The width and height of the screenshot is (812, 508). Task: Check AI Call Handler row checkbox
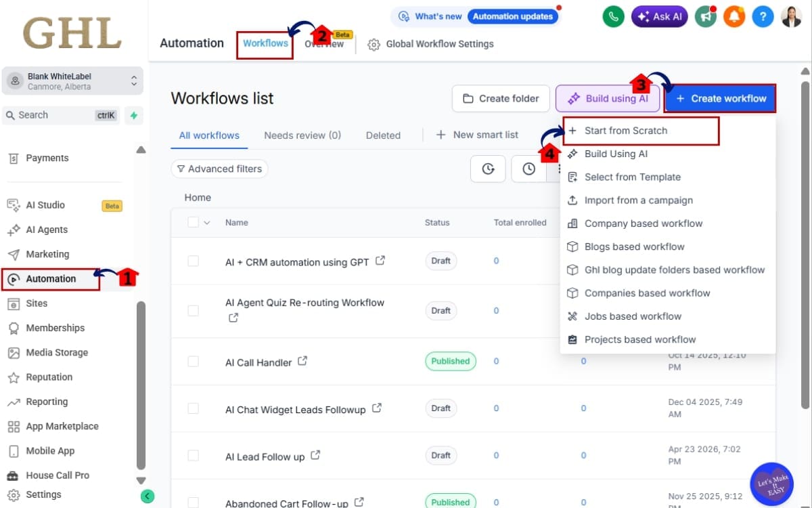pyautogui.click(x=194, y=362)
